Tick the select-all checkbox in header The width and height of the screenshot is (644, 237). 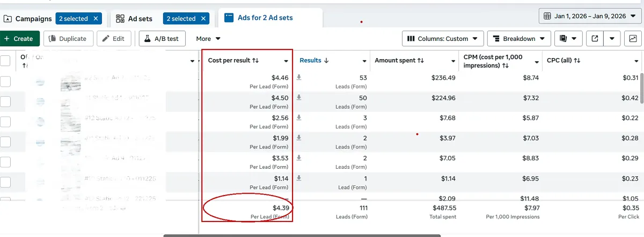(5, 61)
